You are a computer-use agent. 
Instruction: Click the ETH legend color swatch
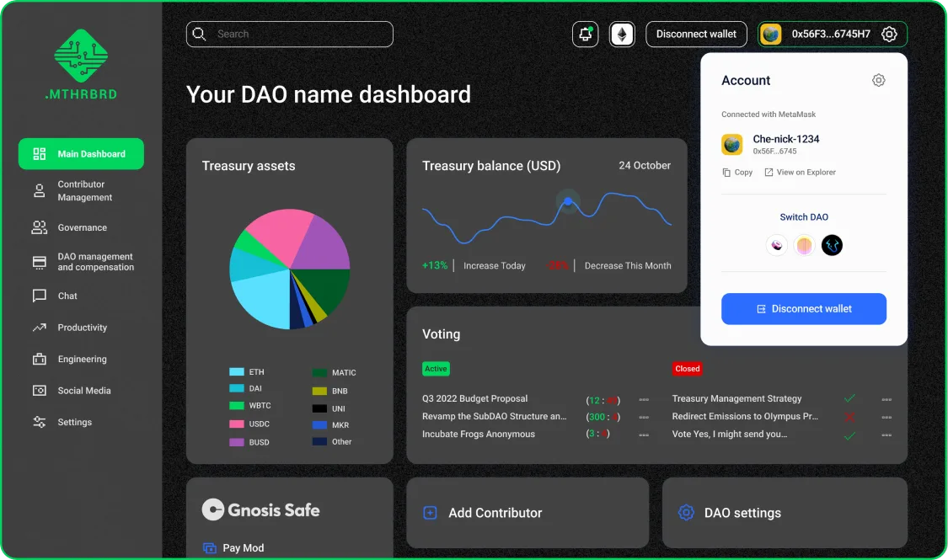[237, 372]
